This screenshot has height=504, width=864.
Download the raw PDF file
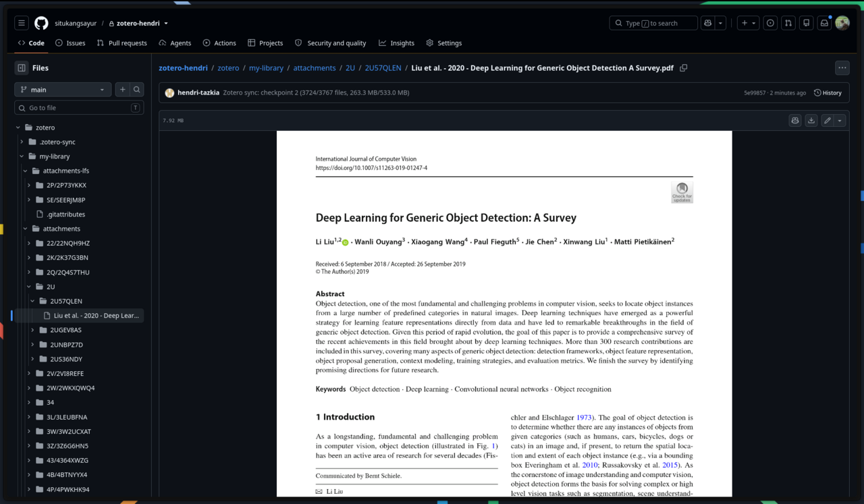coord(811,120)
